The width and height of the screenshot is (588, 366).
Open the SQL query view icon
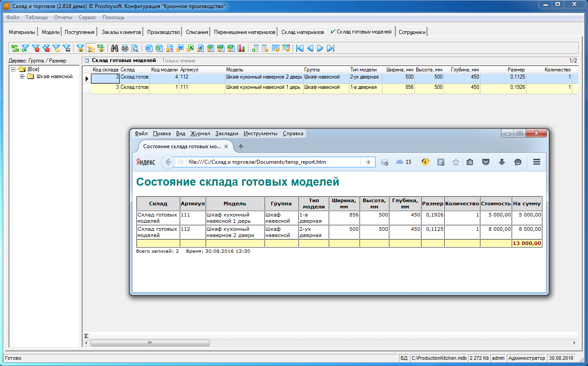click(x=101, y=48)
